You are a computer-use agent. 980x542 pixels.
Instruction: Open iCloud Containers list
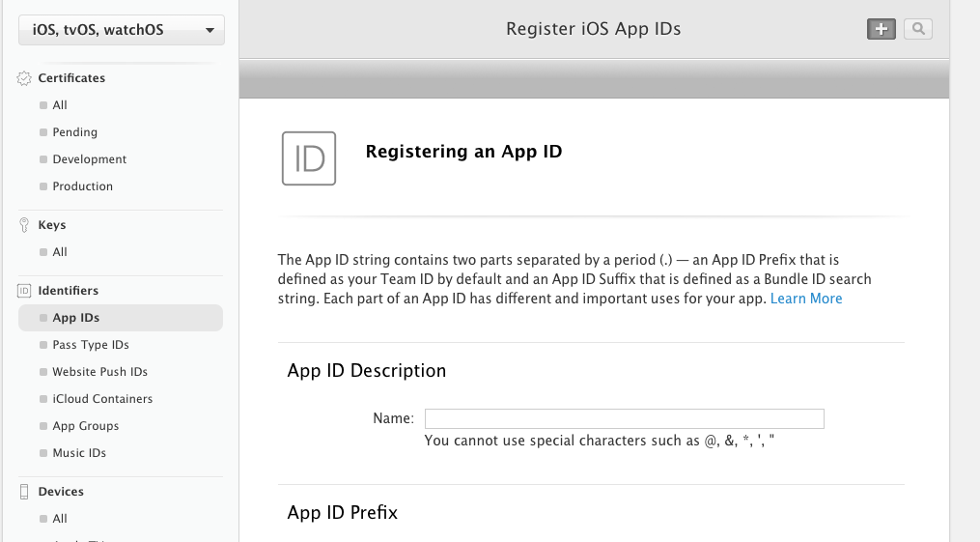pyautogui.click(x=102, y=399)
